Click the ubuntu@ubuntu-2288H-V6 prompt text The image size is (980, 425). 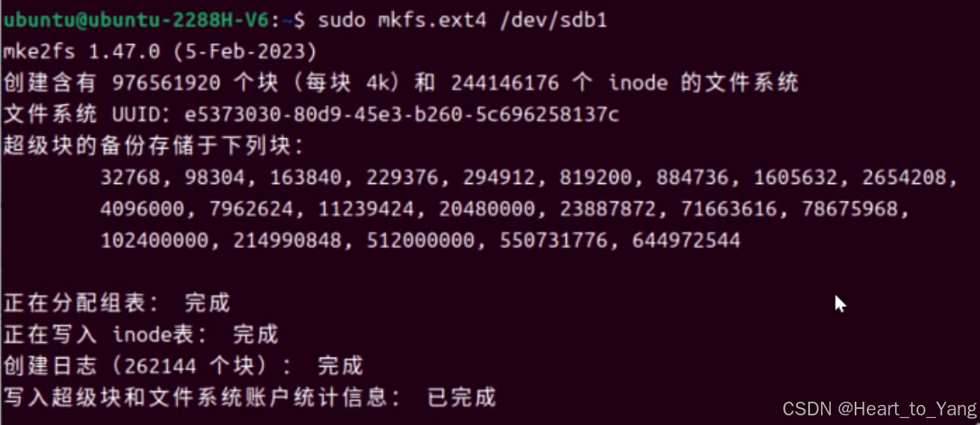[x=135, y=20]
